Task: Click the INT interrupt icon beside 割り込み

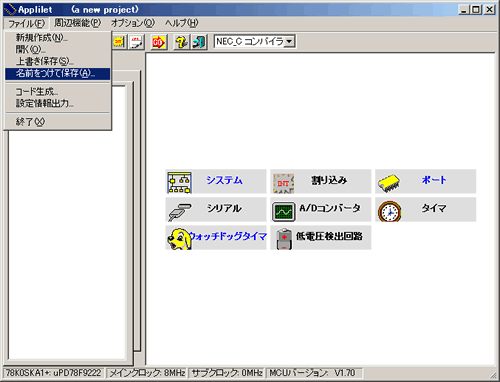Action: (x=283, y=182)
